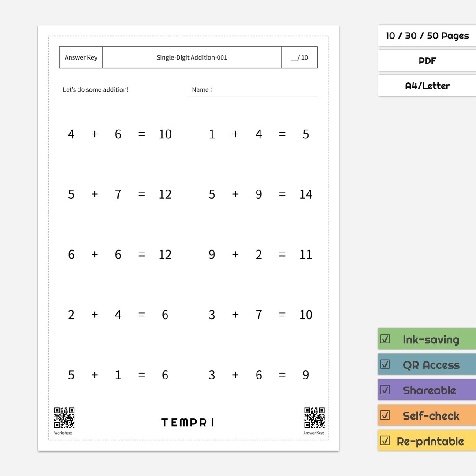
Task: Open the 10 / 30 / 50 Pages option
Action: [427, 36]
